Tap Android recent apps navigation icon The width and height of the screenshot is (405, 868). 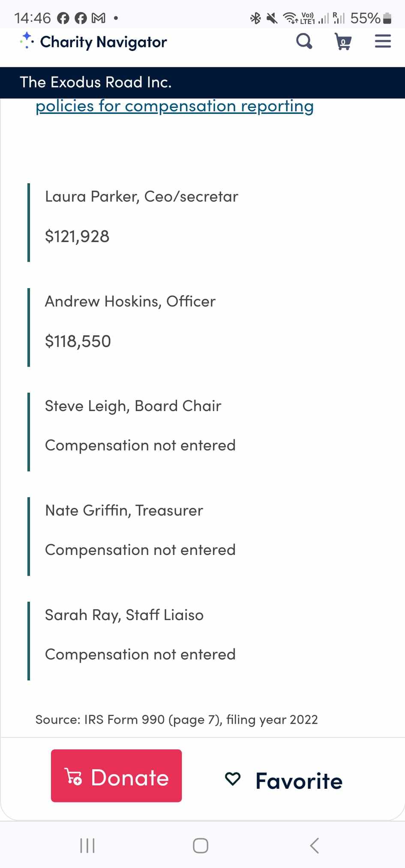[x=87, y=845]
